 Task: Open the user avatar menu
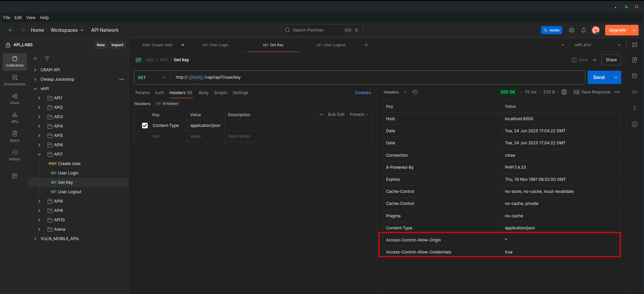point(596,30)
